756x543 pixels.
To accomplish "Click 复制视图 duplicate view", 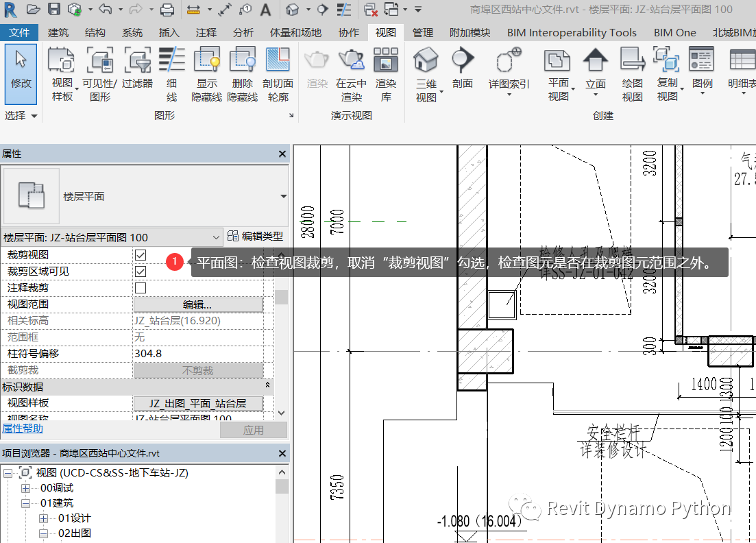I will [x=668, y=74].
